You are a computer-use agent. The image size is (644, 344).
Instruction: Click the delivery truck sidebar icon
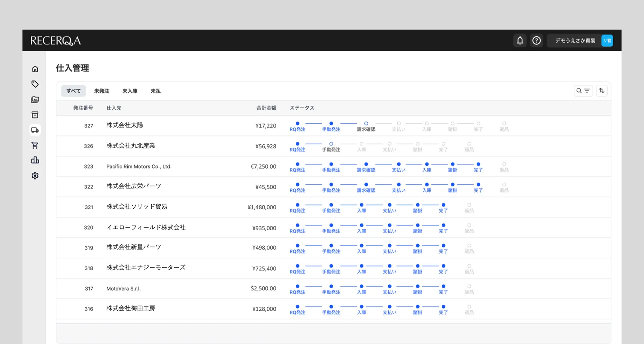(35, 130)
